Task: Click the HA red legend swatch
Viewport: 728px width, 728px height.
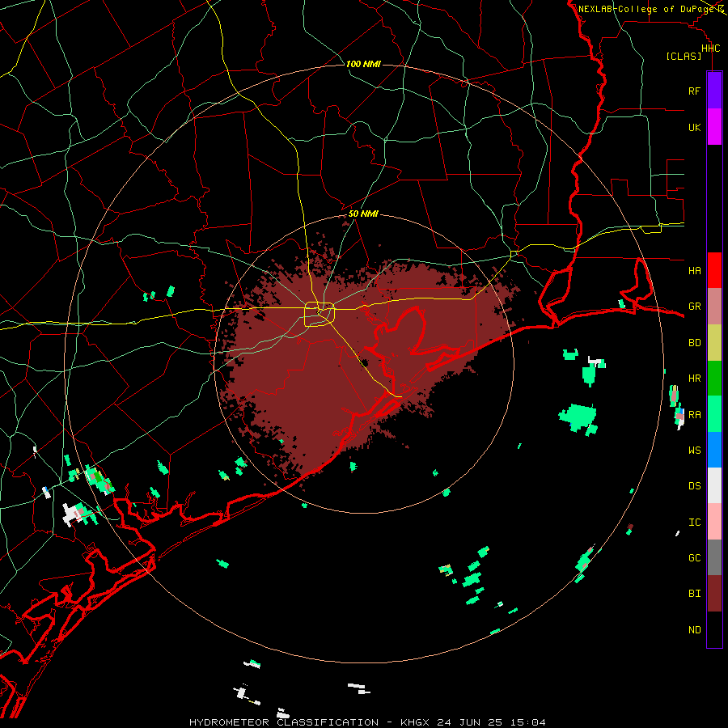Action: pos(714,270)
